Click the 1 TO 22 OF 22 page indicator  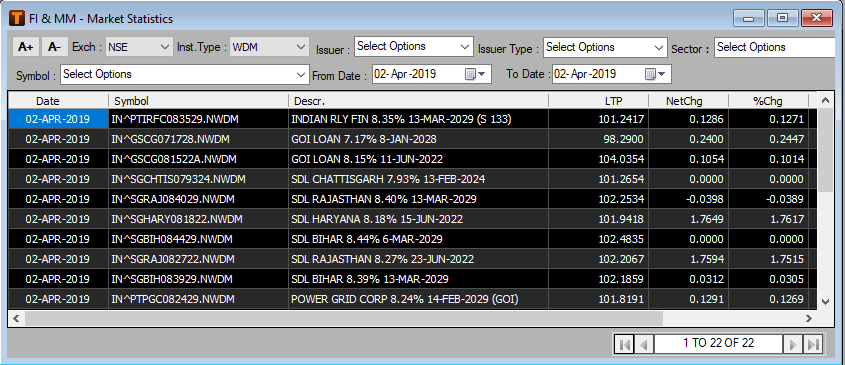[718, 343]
